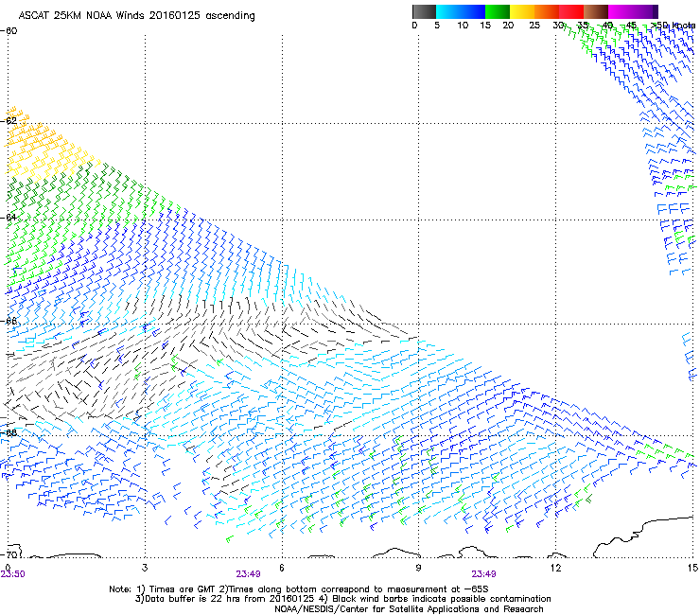Click the '3' longitude axis label
This screenshot has width=700, height=615.
pyautogui.click(x=145, y=568)
